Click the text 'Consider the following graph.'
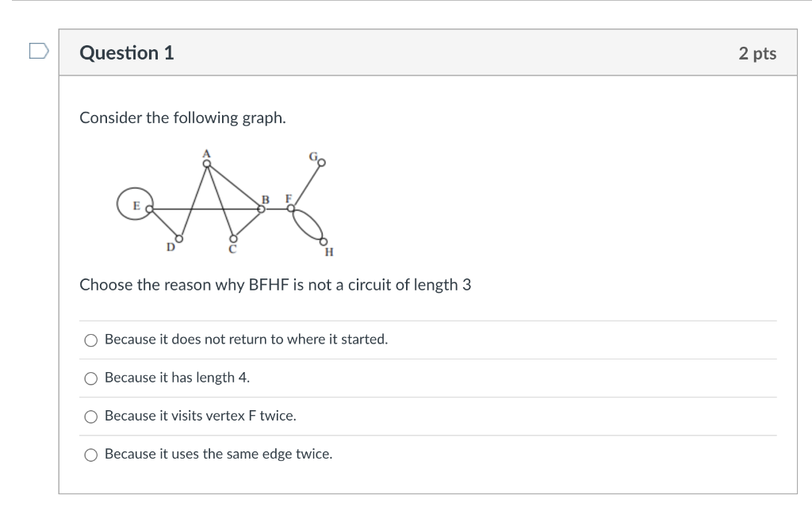Screen dimensions: 812x530 183,118
